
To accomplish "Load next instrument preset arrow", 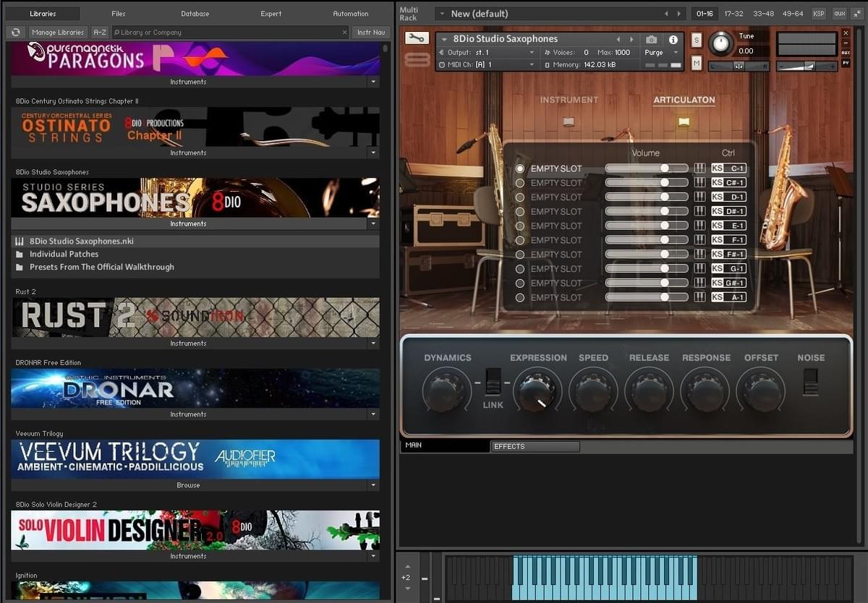I will click(x=631, y=40).
